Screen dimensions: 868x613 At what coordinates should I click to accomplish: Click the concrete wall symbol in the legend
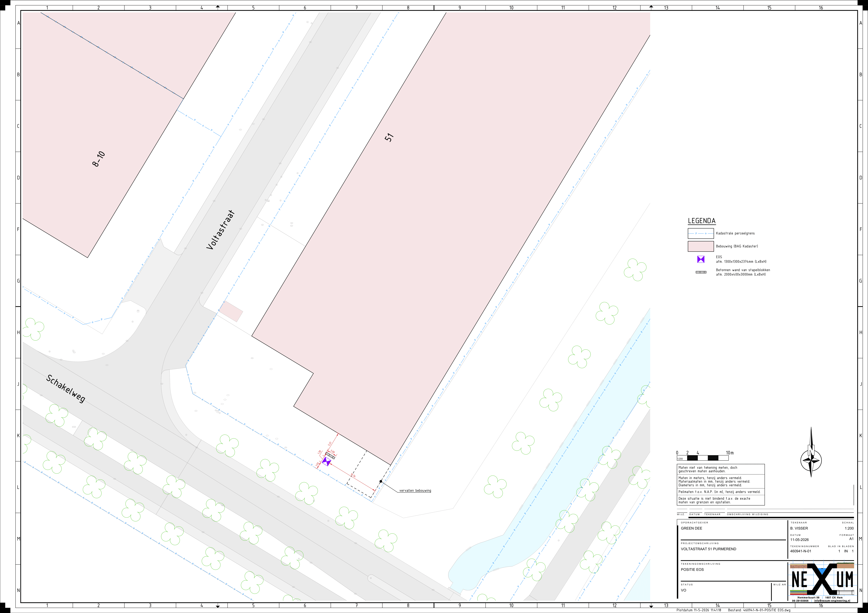[701, 272]
